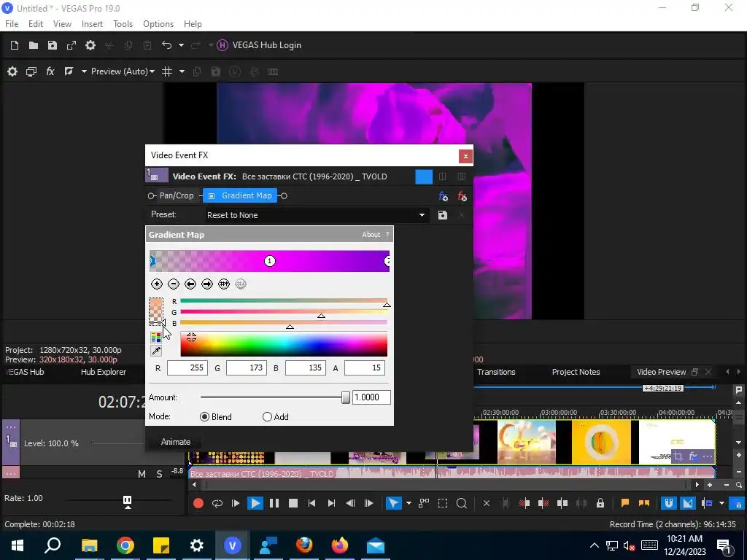The height and width of the screenshot is (560, 747).
Task: Open the Insert menu
Action: pos(92,24)
